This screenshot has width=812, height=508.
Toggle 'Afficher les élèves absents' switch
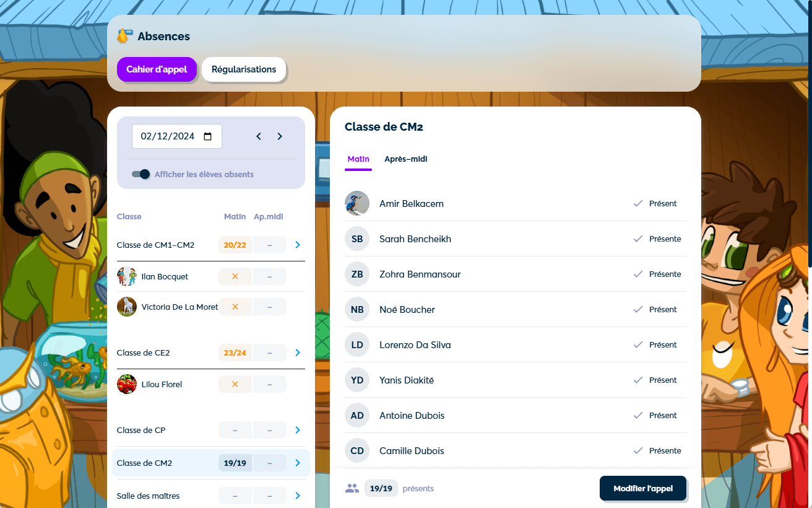coord(141,175)
